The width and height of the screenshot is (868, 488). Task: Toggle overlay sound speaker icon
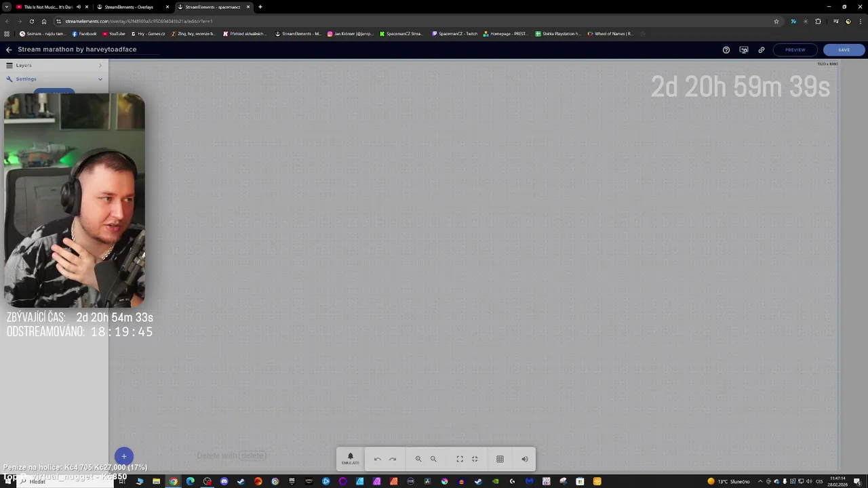click(x=525, y=459)
